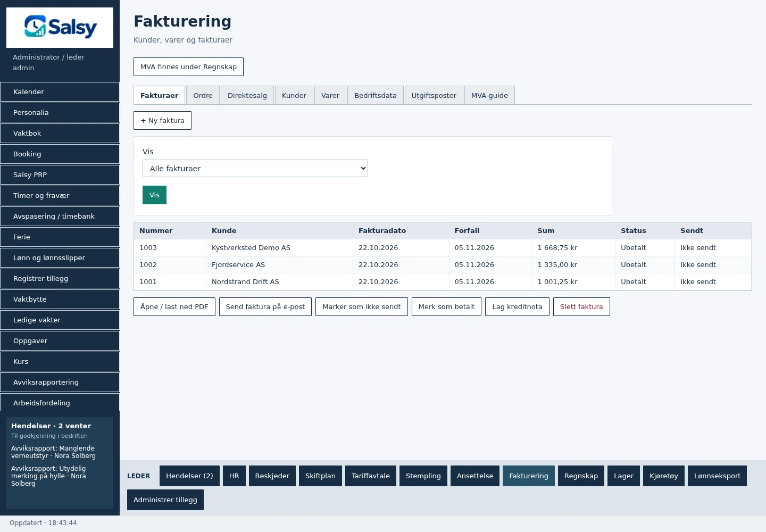766x532 pixels.
Task: Open the Manglende verneutstyr avviksrapport
Action: pos(53,452)
